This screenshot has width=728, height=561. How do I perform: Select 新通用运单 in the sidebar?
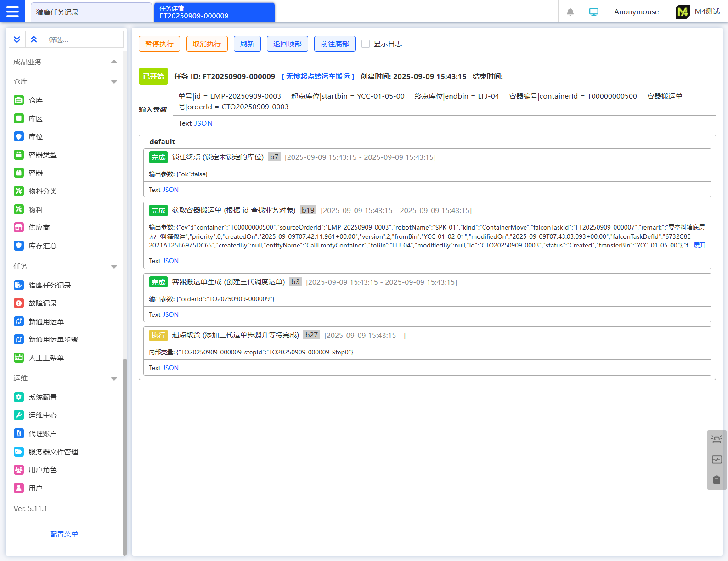(46, 322)
